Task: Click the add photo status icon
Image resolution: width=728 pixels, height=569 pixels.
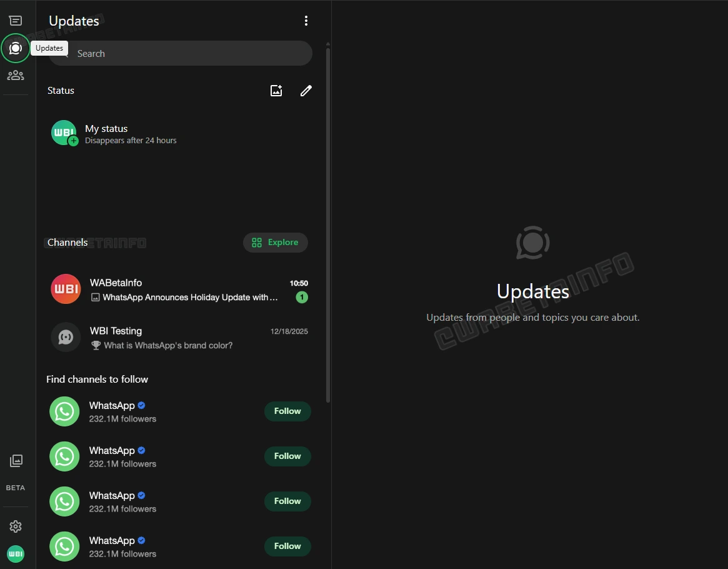Action: click(276, 91)
